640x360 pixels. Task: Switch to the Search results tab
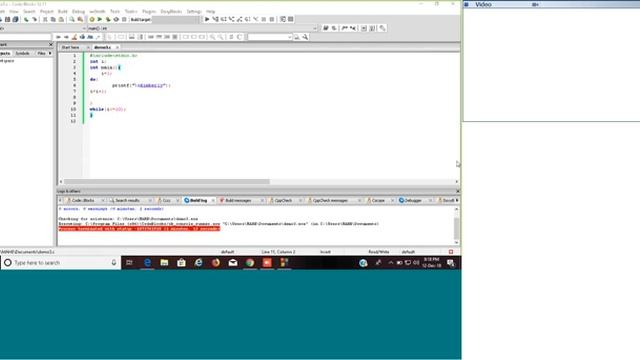coord(127,200)
